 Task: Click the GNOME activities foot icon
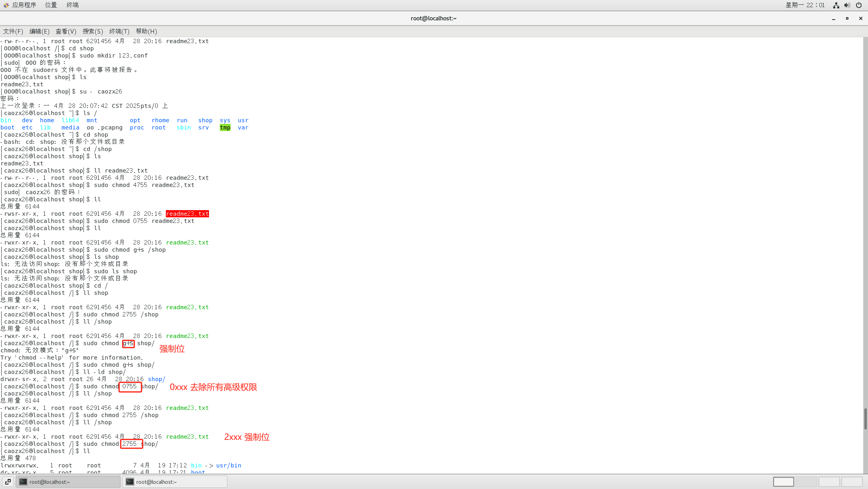[6, 5]
